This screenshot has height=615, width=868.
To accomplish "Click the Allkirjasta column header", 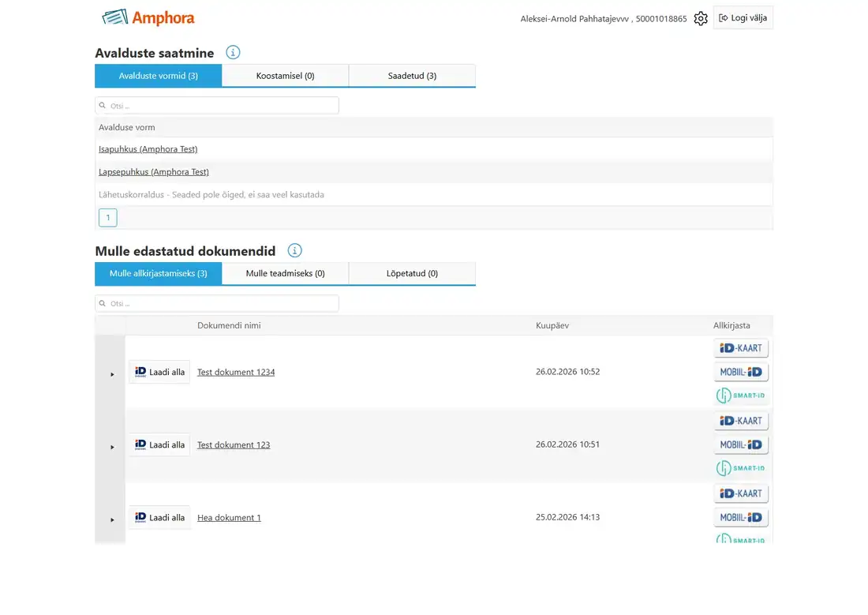I will (731, 325).
